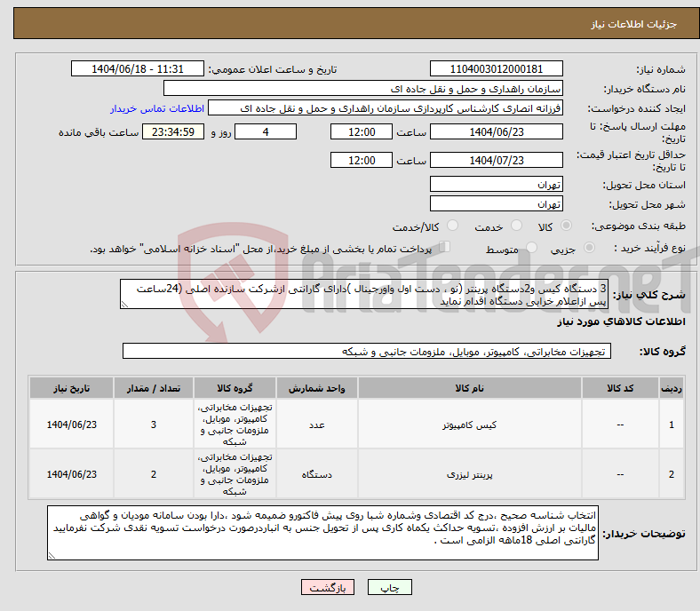
Task: Click the need date cell for پرینتر لیزری
Action: (71, 474)
